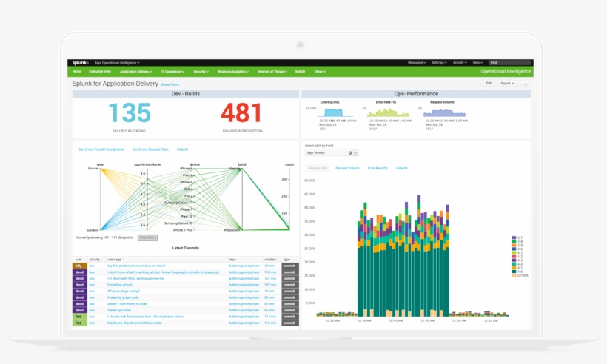Click the Success node on type axis
The width and height of the screenshot is (607, 364).
click(93, 230)
